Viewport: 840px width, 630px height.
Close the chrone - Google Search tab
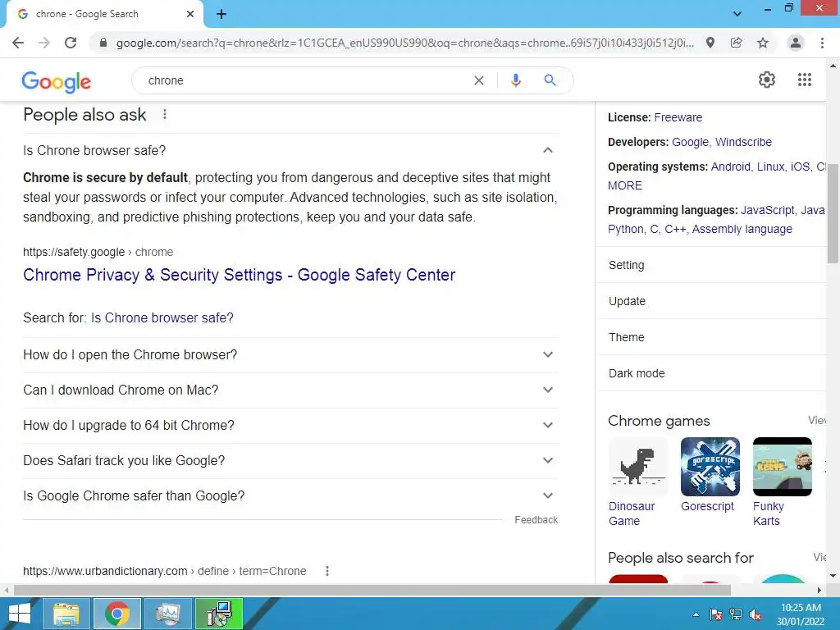pos(190,14)
